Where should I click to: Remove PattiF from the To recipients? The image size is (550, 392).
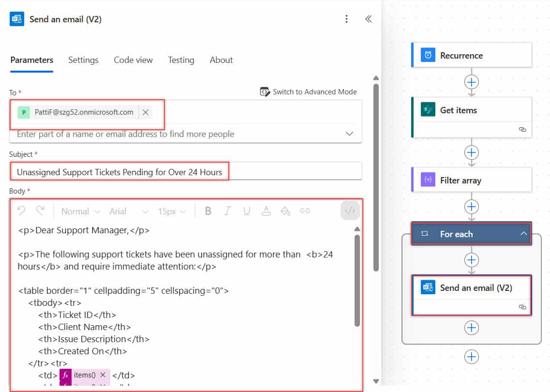(146, 112)
